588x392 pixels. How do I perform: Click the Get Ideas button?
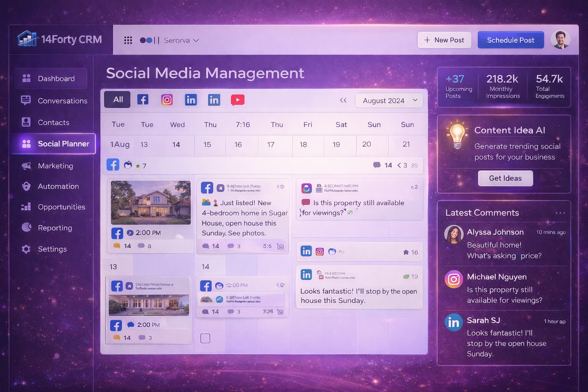click(x=505, y=178)
